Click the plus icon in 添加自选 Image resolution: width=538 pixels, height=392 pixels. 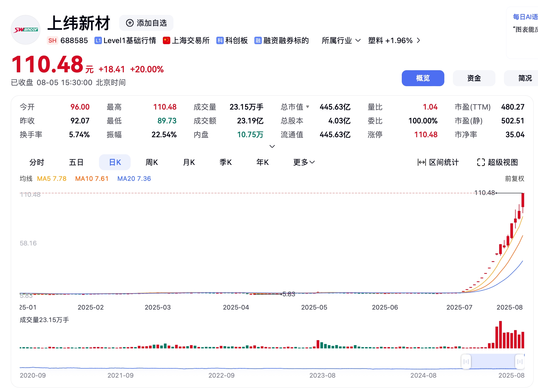(x=130, y=23)
